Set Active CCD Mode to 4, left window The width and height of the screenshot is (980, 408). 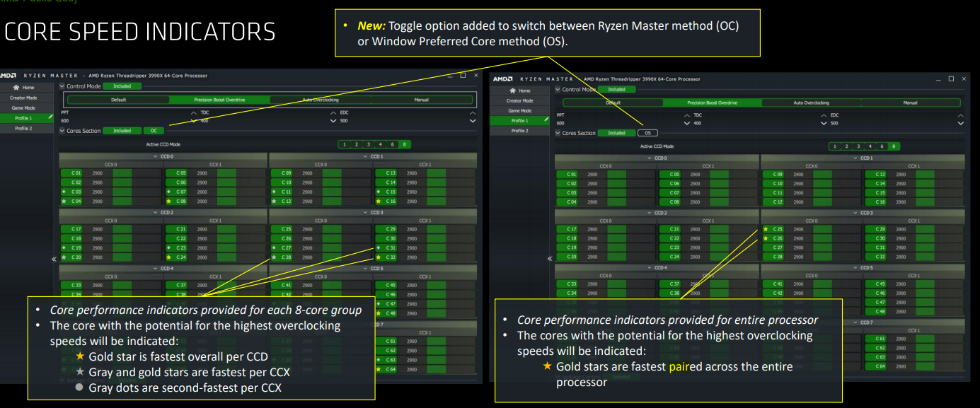coord(380,144)
